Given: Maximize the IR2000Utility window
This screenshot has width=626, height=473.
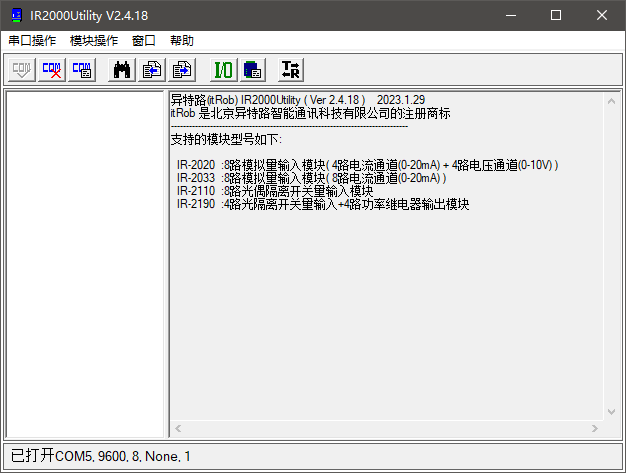Looking at the screenshot, I should 556,16.
